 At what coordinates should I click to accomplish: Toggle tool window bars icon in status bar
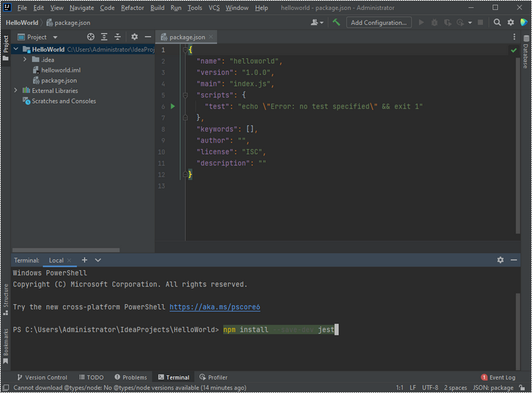click(x=6, y=387)
